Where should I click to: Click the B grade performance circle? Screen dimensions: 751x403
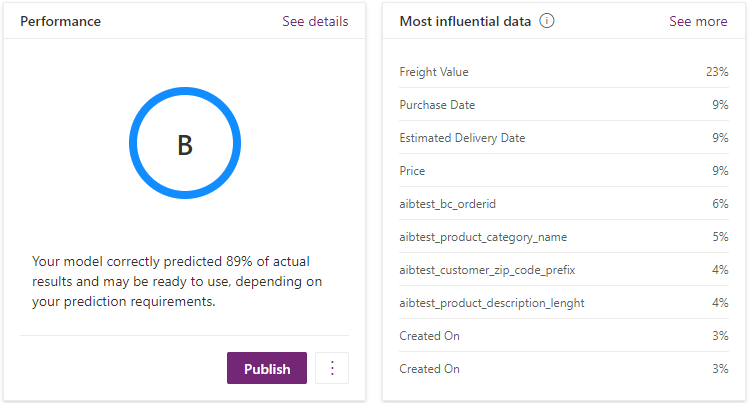tap(185, 145)
